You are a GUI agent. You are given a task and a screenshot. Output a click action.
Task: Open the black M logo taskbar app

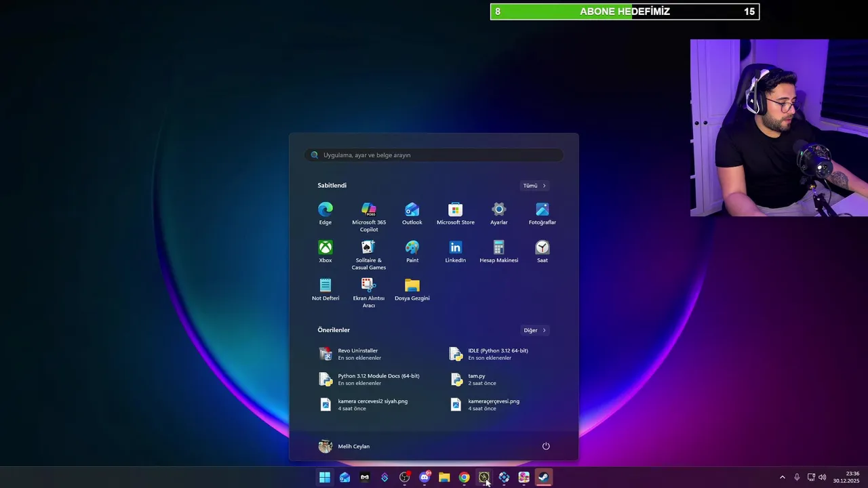click(x=365, y=477)
